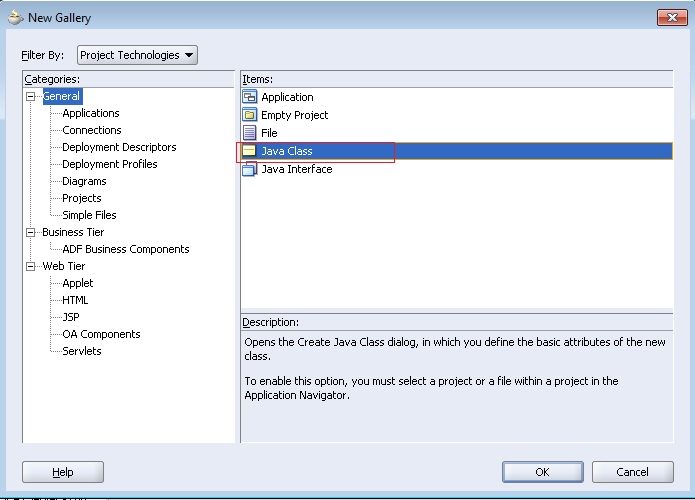Select the Java Interface item icon

coord(250,169)
